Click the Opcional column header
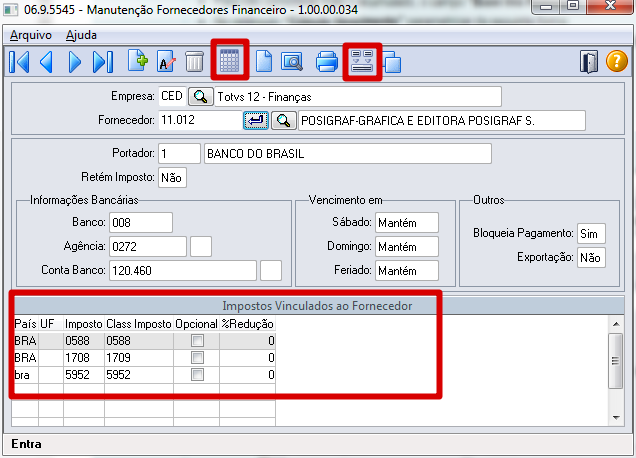636x458 pixels. click(x=196, y=324)
